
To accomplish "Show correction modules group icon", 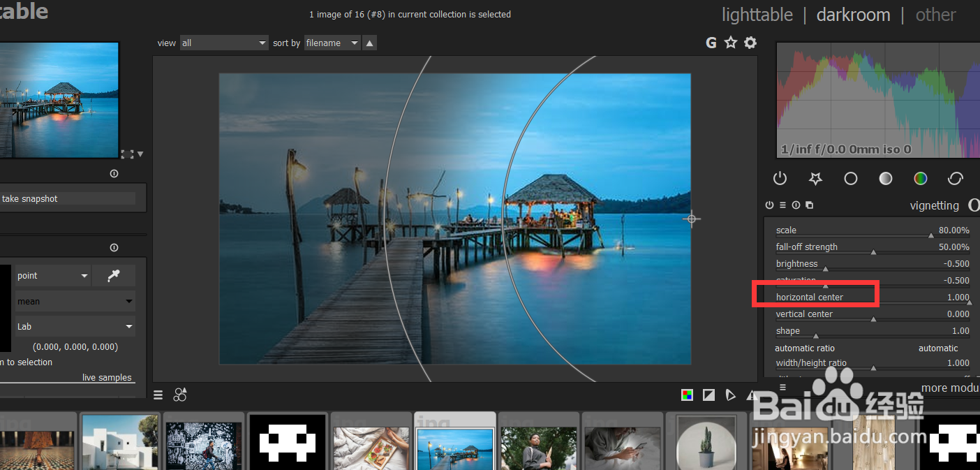I will click(956, 179).
